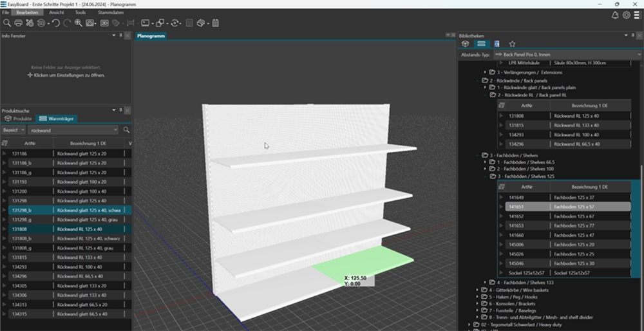Undo the last action
Image resolution: width=644 pixels, height=331 pixels.
tap(55, 23)
